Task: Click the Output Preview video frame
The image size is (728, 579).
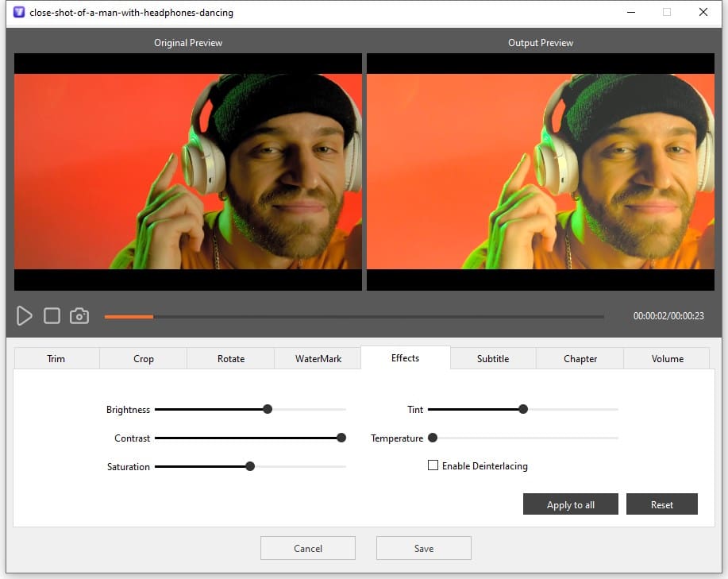Action: coord(541,172)
